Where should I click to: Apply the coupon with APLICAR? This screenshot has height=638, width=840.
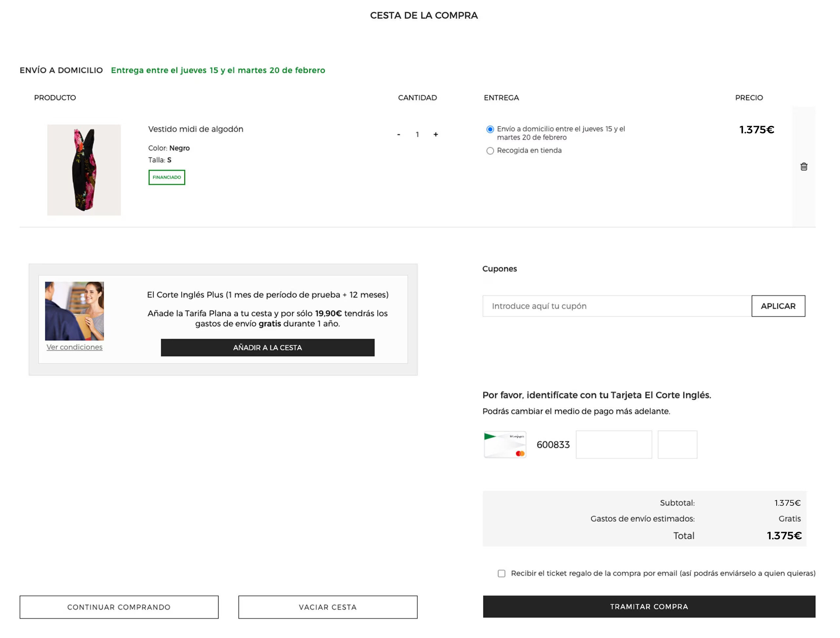778,306
